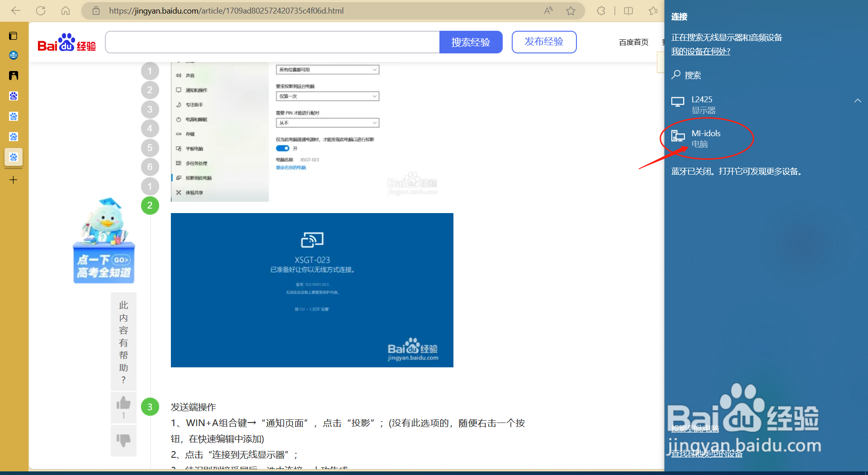Switch to the second vertical tab with globe favicon
Image resolution: width=868 pixels, height=475 pixels.
coord(14,55)
